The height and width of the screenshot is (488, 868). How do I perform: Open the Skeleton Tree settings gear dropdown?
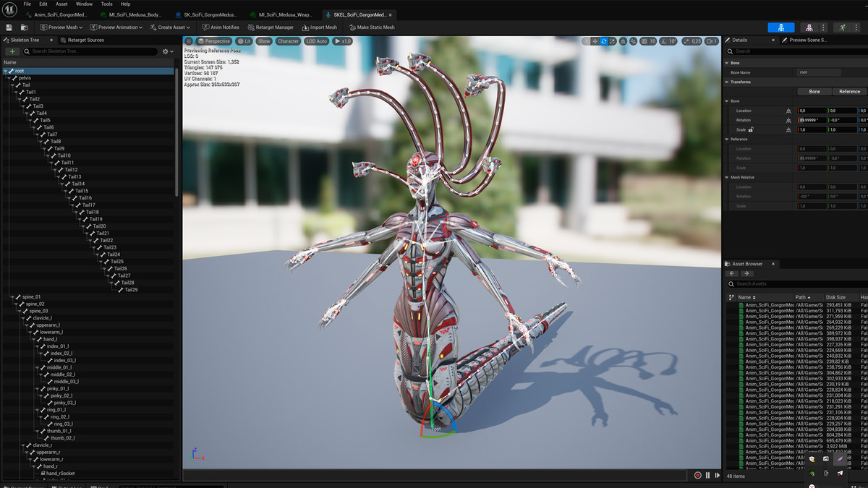(x=168, y=51)
